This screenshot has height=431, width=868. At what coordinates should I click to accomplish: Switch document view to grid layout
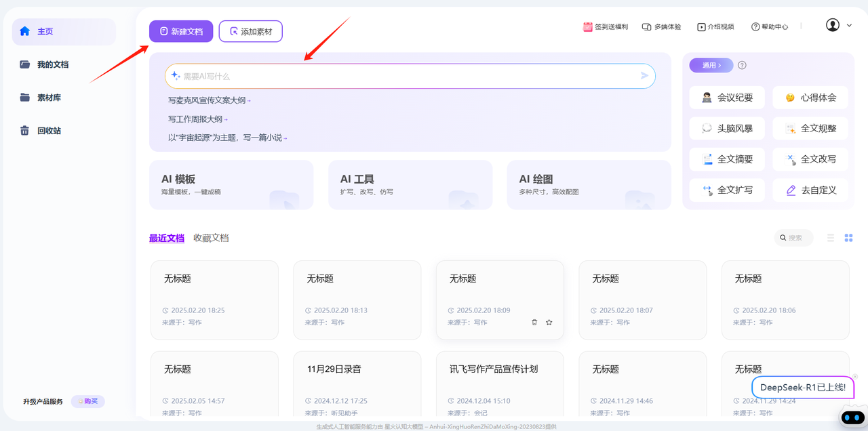(x=848, y=238)
